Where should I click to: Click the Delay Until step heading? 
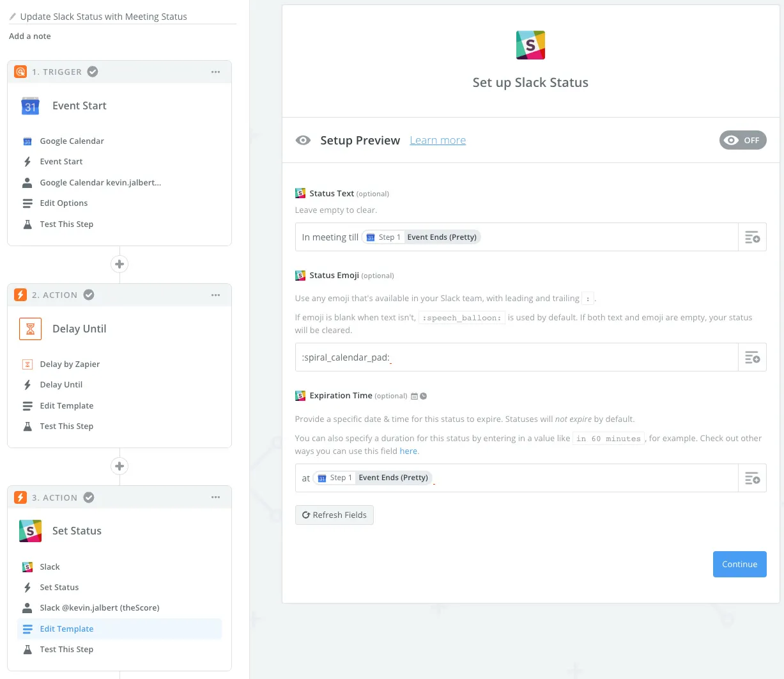coord(79,329)
